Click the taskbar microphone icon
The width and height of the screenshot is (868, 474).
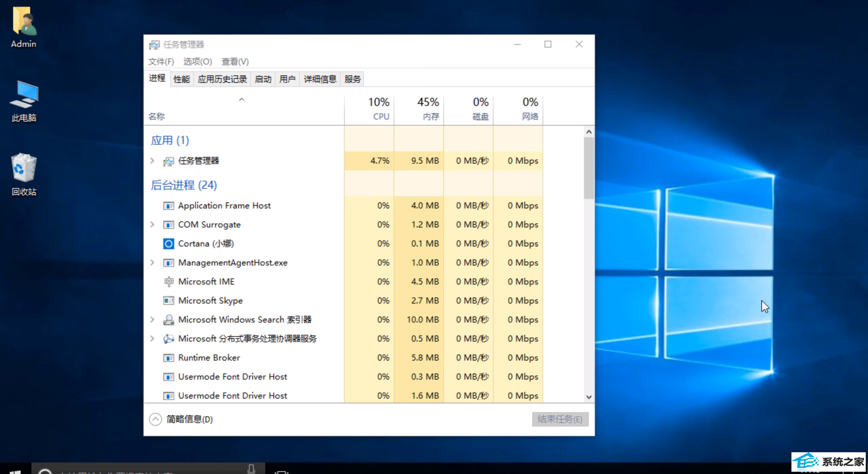[x=251, y=469]
